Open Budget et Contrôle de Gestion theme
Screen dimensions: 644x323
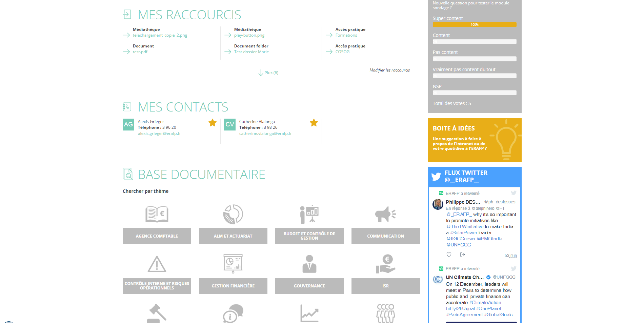coord(309,236)
